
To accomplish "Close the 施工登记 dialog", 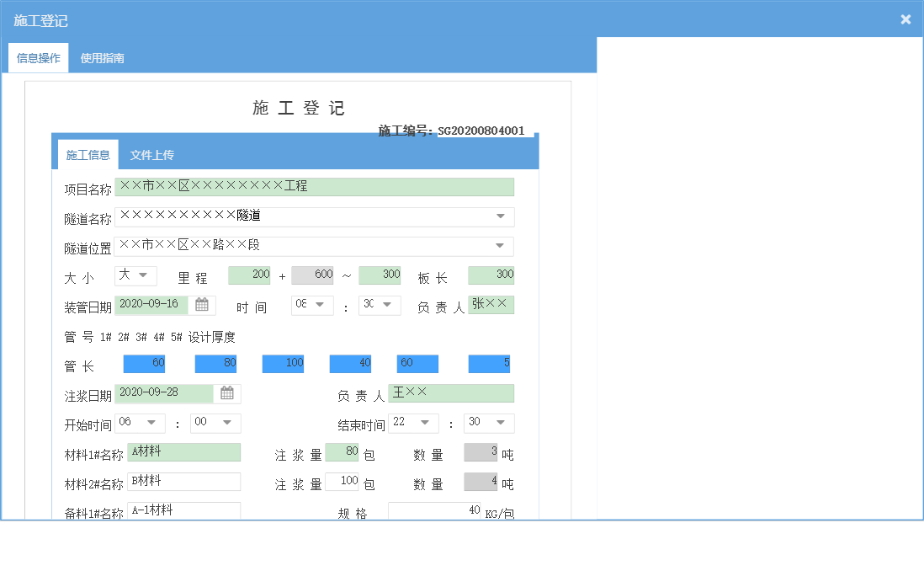I will [905, 19].
